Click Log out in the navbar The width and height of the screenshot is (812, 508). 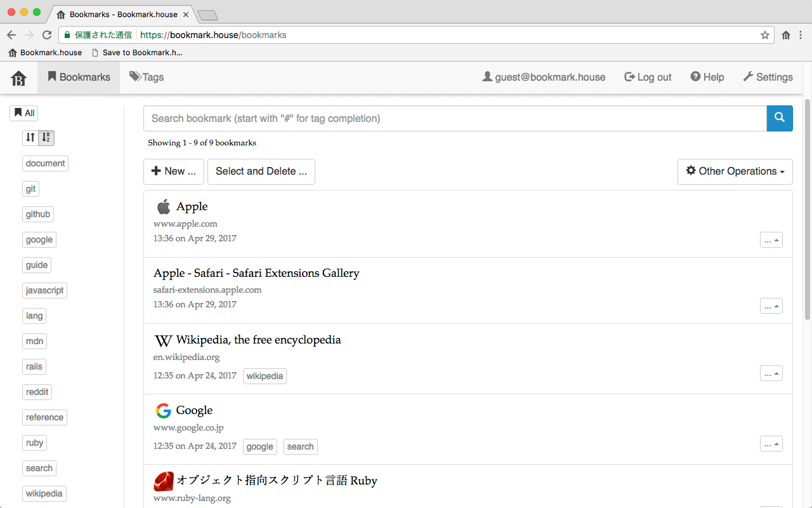coord(648,77)
